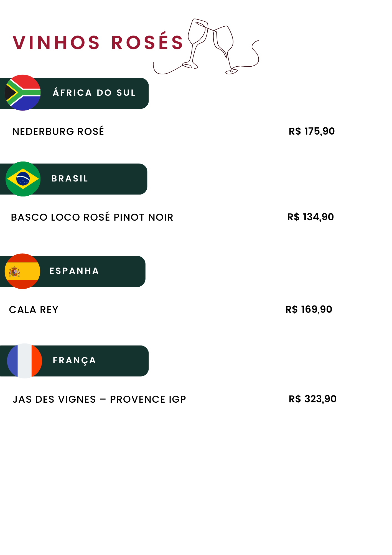The width and height of the screenshot is (392, 555).
Task: Click the R$ 175,90 price
Action: click(x=312, y=131)
